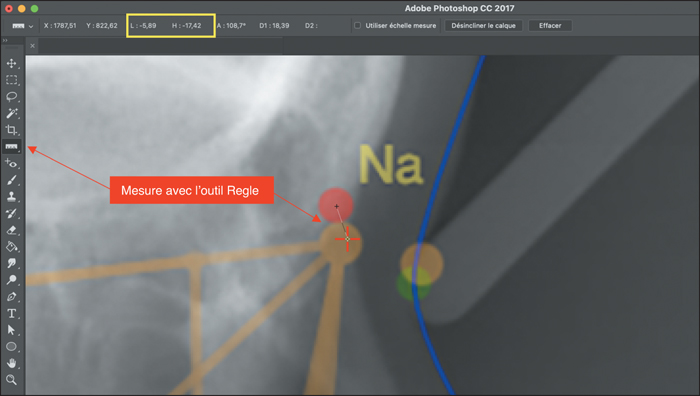Select the Horizontal Type tool
700x396 pixels.
12,313
